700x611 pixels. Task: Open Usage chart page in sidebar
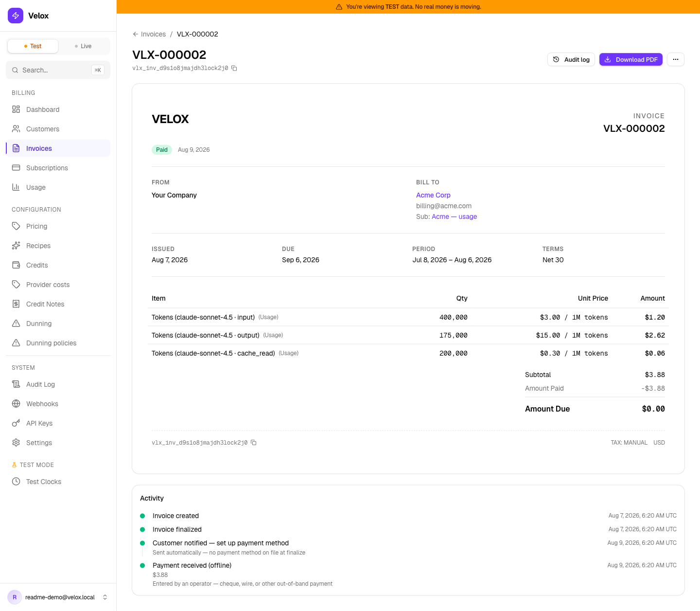[x=58, y=187]
